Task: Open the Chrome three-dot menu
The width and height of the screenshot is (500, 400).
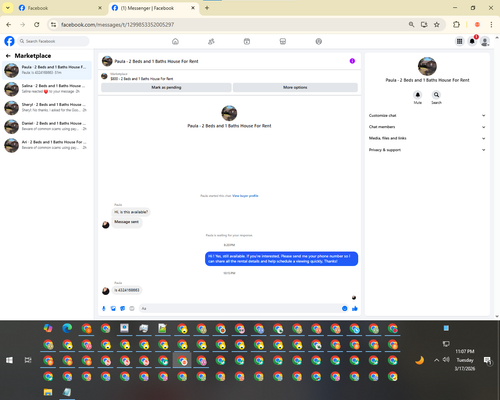Action: [491, 24]
